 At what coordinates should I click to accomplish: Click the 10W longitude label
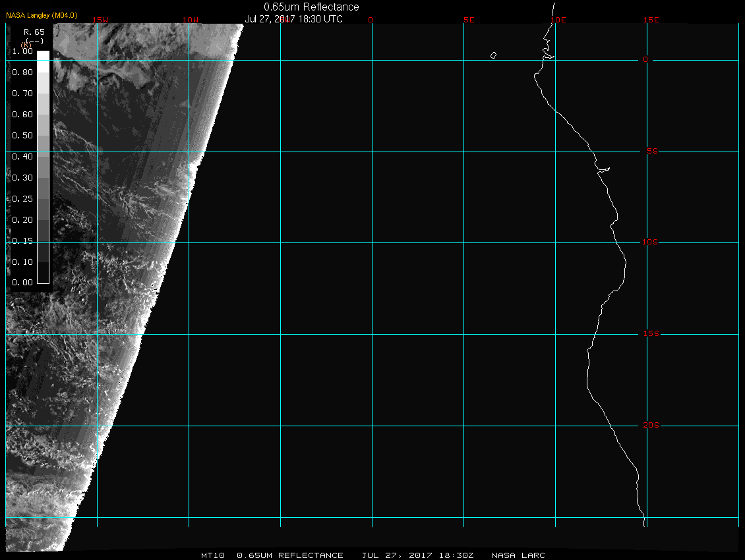point(191,20)
